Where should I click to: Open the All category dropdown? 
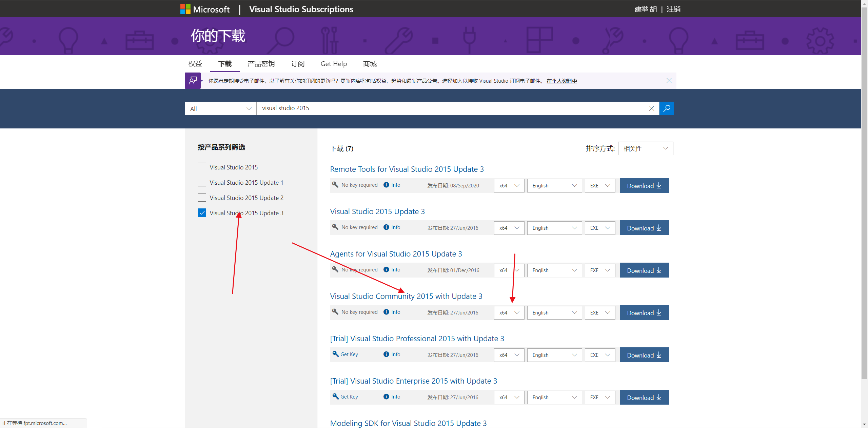pyautogui.click(x=220, y=109)
